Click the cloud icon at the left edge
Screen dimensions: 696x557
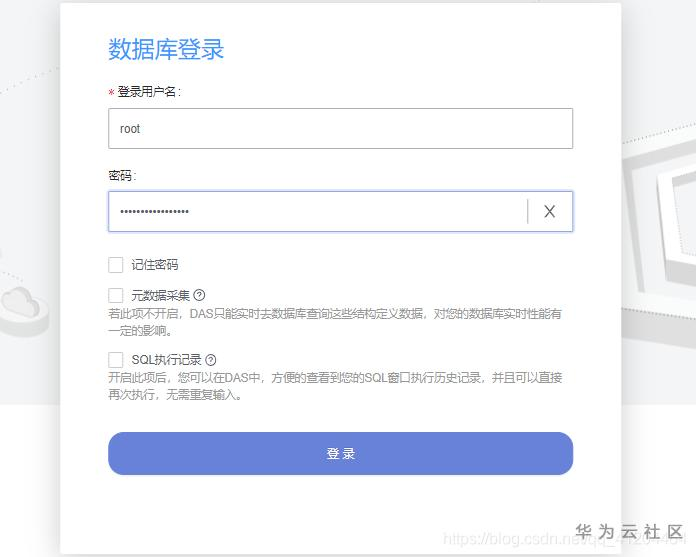pos(22,302)
